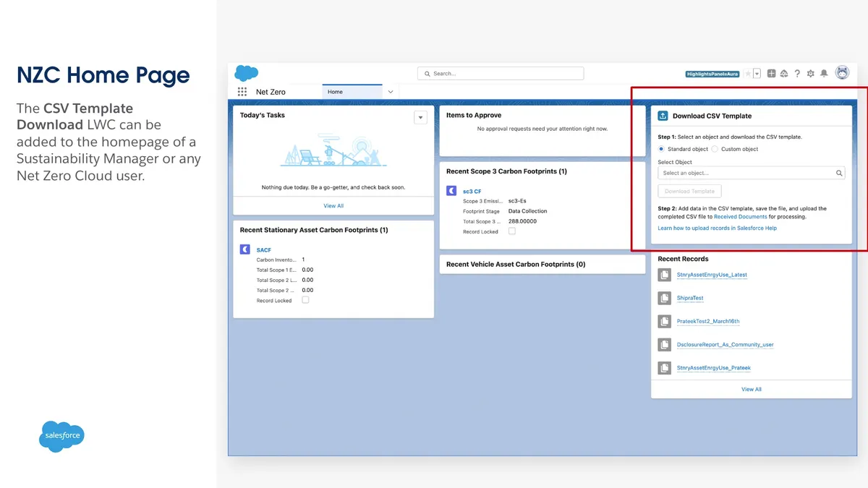
Task: Open the Trailhead guidance icon
Action: [x=784, y=74]
